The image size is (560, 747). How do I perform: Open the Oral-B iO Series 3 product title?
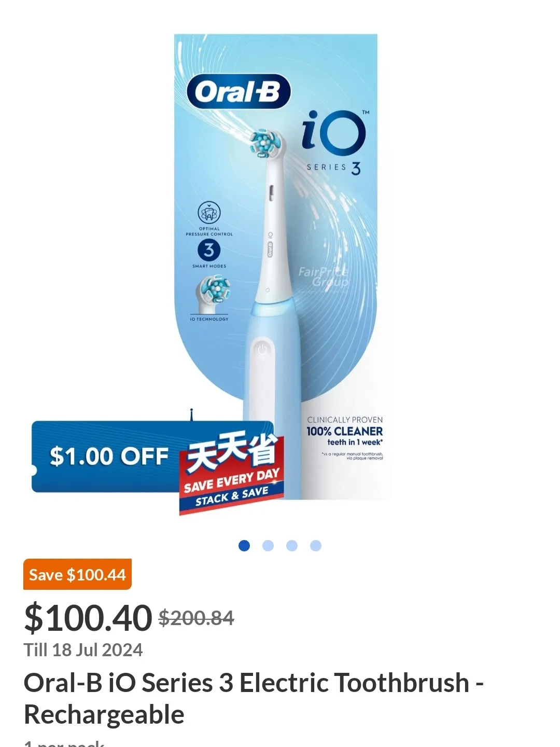point(254,698)
